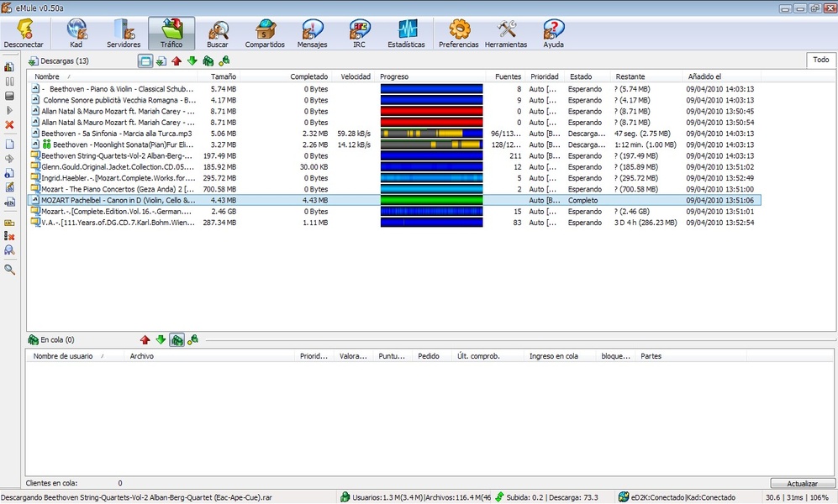
Task: Toggle the split window view button
Action: coord(145,61)
